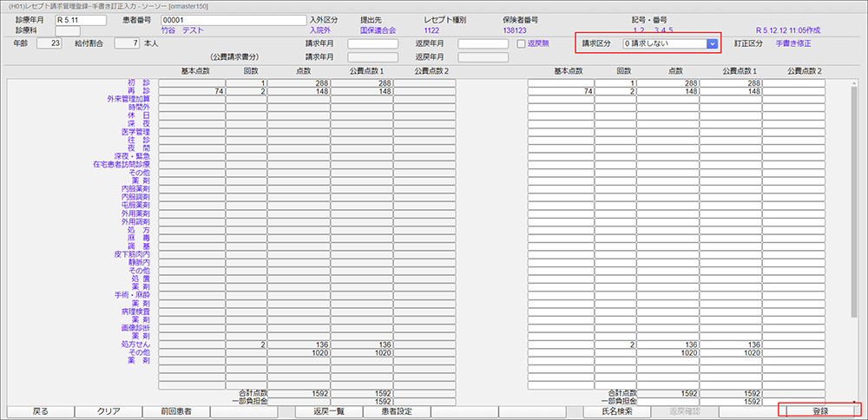Click the 公費請求書分 請求年月 field
Viewport: 868px width, 420px height.
(372, 57)
